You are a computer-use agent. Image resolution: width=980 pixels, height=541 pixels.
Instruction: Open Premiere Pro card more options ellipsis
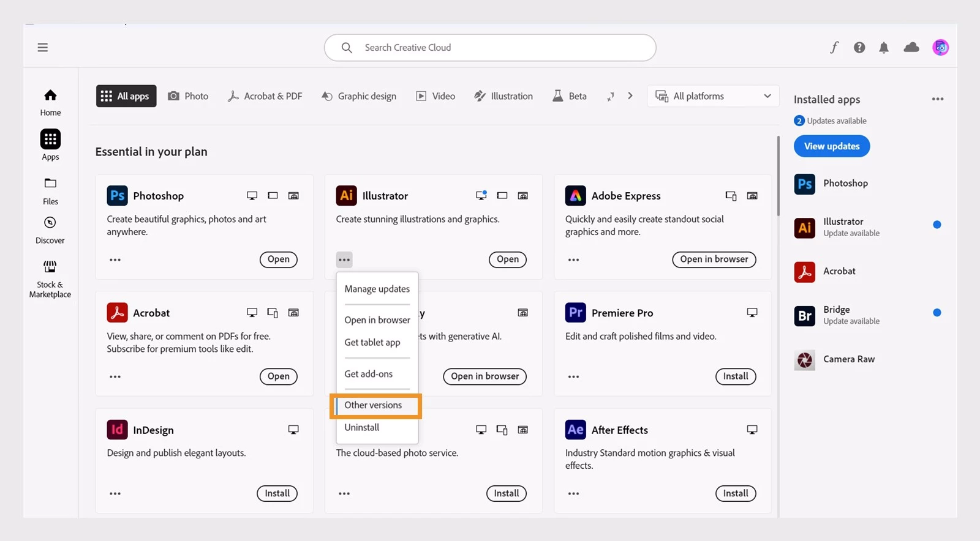(x=573, y=376)
